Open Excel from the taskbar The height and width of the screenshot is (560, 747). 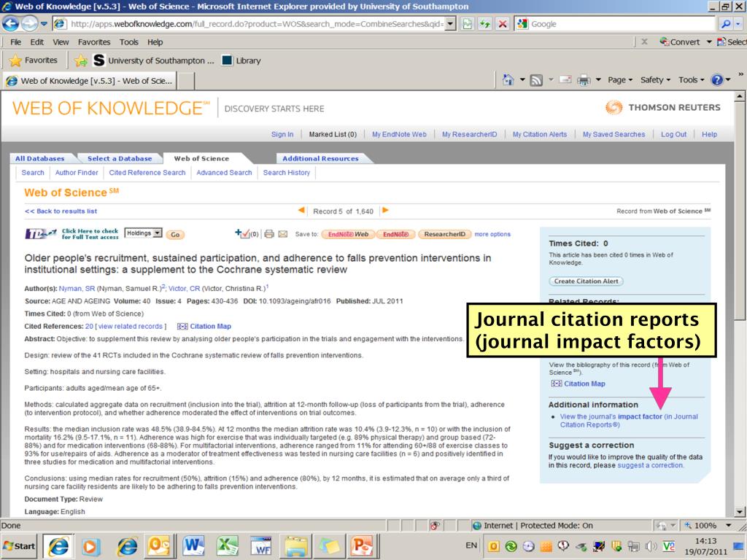(228, 545)
